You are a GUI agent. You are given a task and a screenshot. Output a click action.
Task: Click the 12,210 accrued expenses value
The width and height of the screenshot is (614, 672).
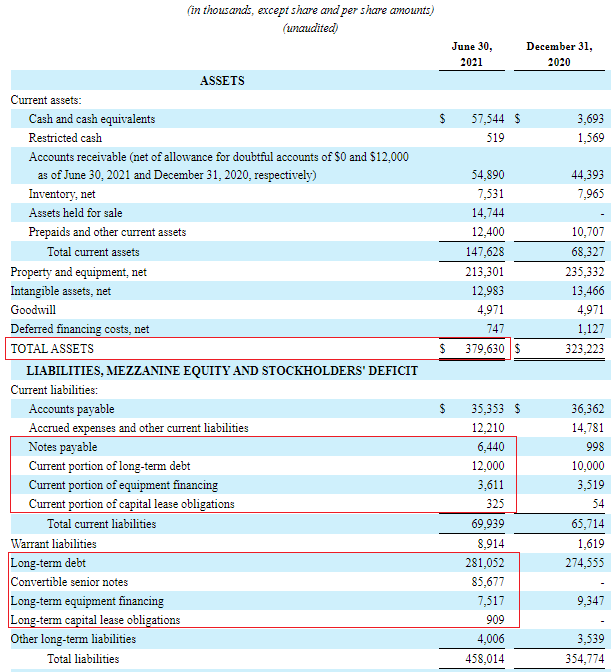pyautogui.click(x=488, y=428)
